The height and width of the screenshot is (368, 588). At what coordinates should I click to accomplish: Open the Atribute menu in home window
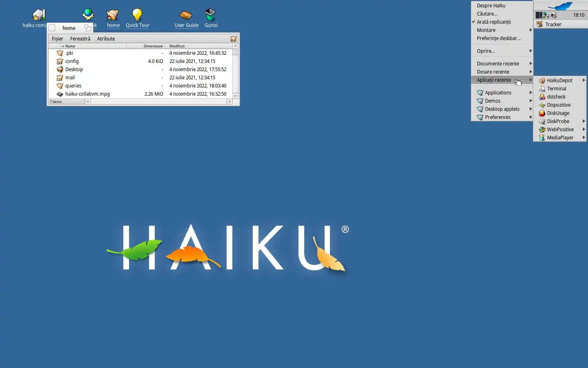(x=106, y=39)
